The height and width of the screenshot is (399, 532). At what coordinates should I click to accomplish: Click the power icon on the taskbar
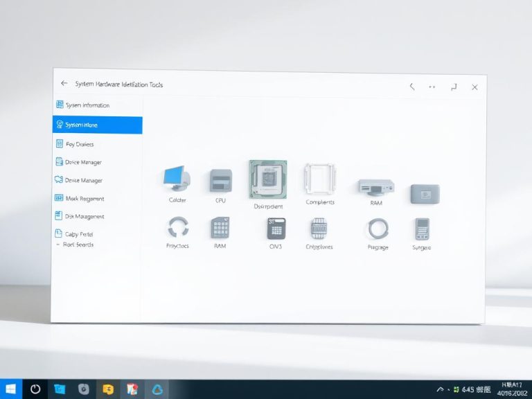(35, 389)
